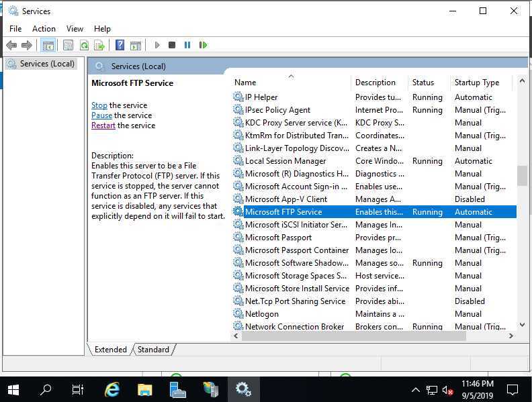Click gear icon beside KDC Proxy Server service
This screenshot has width=532, height=402.
click(238, 123)
